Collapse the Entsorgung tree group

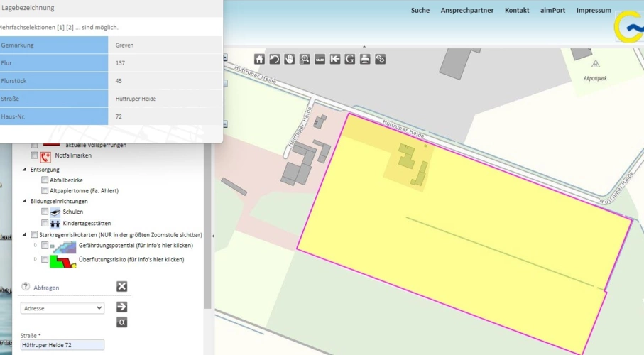click(25, 170)
